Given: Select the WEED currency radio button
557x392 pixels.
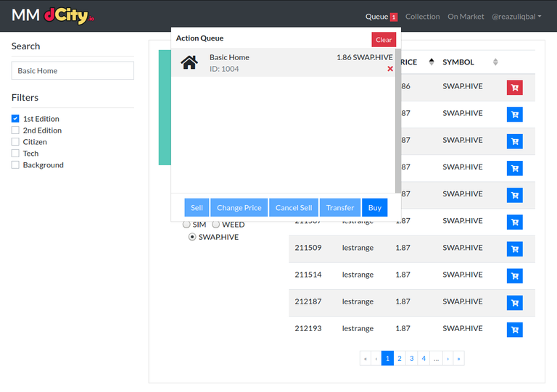Looking at the screenshot, I should (x=216, y=225).
